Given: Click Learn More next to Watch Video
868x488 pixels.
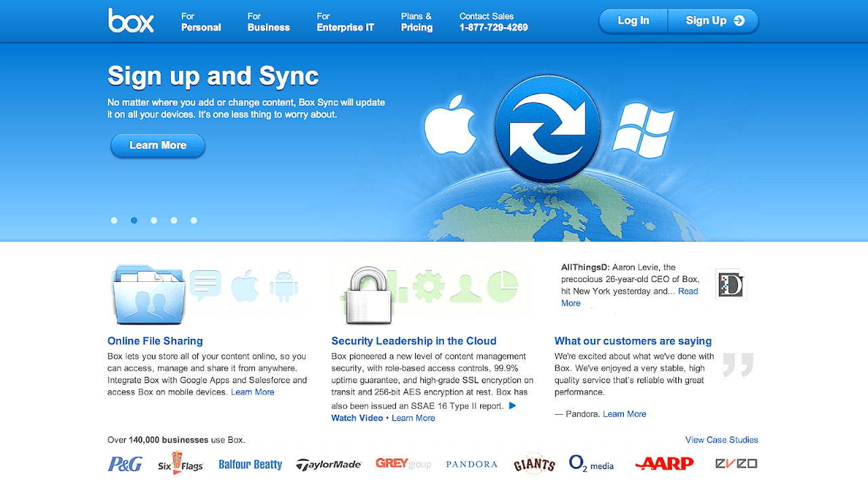Looking at the screenshot, I should tap(414, 418).
